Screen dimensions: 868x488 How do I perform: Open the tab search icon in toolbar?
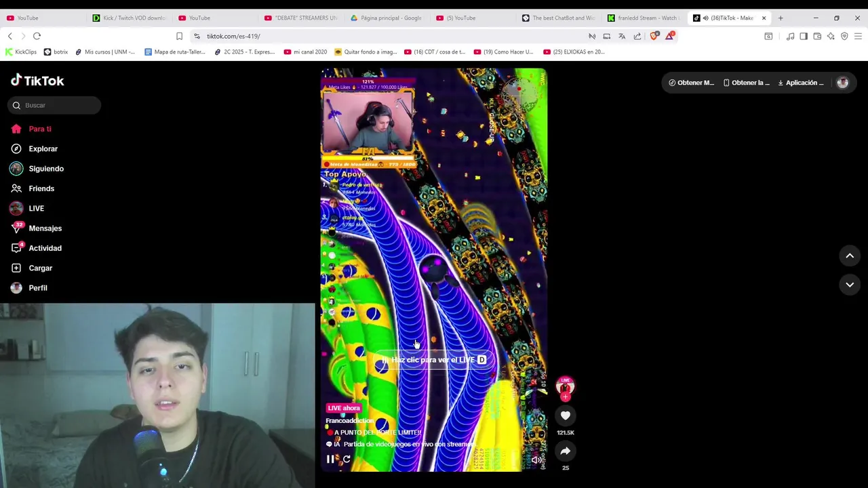tap(768, 36)
